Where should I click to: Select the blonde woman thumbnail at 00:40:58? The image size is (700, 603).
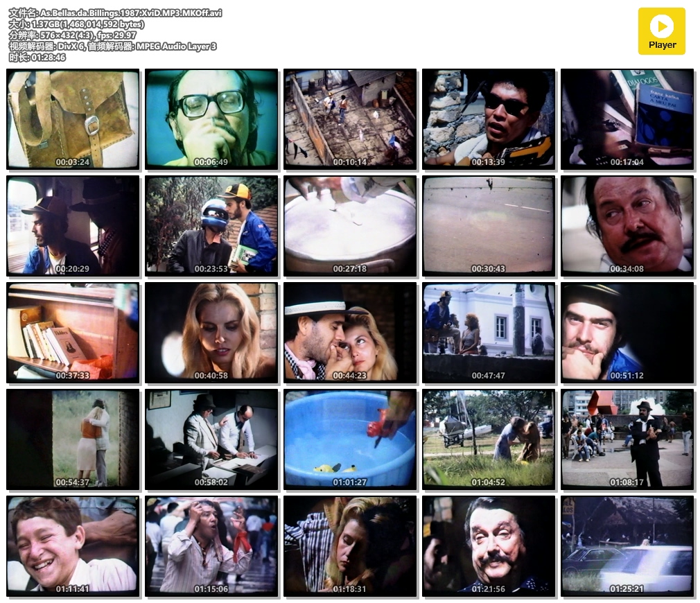tap(211, 331)
